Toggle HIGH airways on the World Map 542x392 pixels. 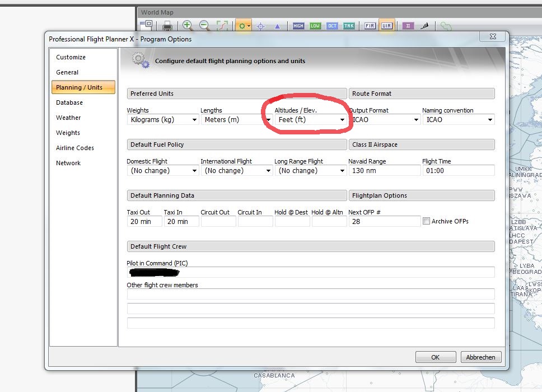tap(298, 26)
